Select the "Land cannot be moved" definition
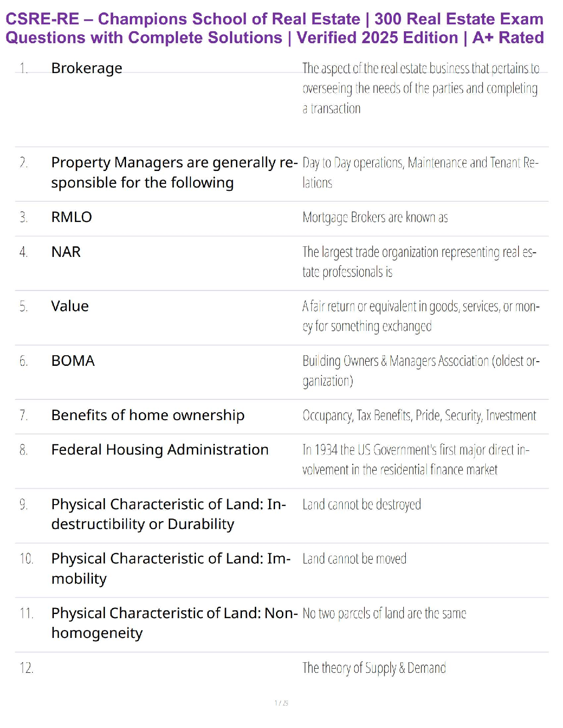The width and height of the screenshot is (563, 728). click(x=354, y=559)
